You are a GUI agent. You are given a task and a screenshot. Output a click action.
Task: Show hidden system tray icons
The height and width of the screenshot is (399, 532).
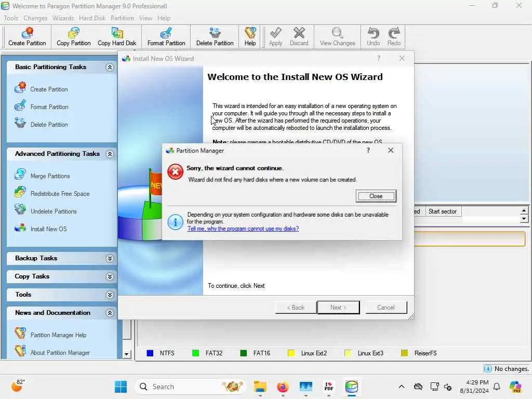(x=402, y=387)
